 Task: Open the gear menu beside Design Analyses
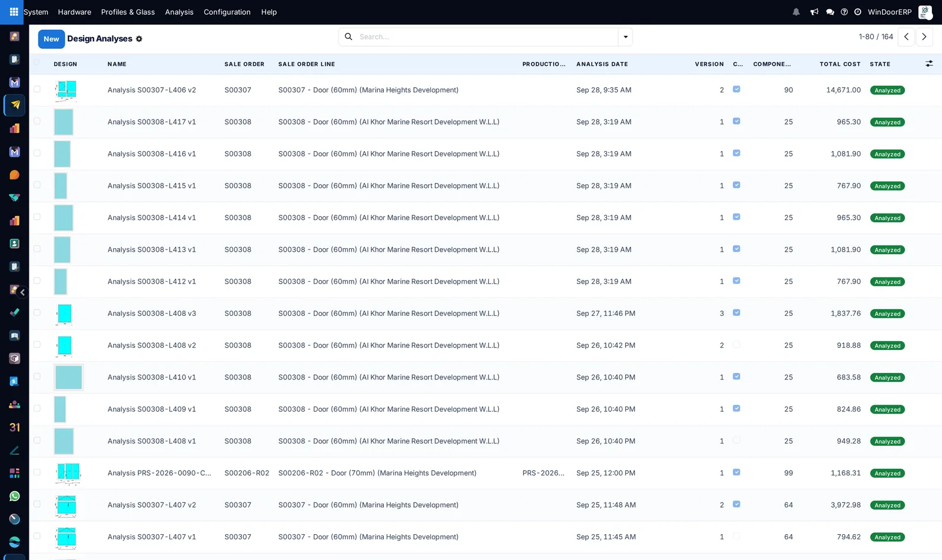[139, 39]
